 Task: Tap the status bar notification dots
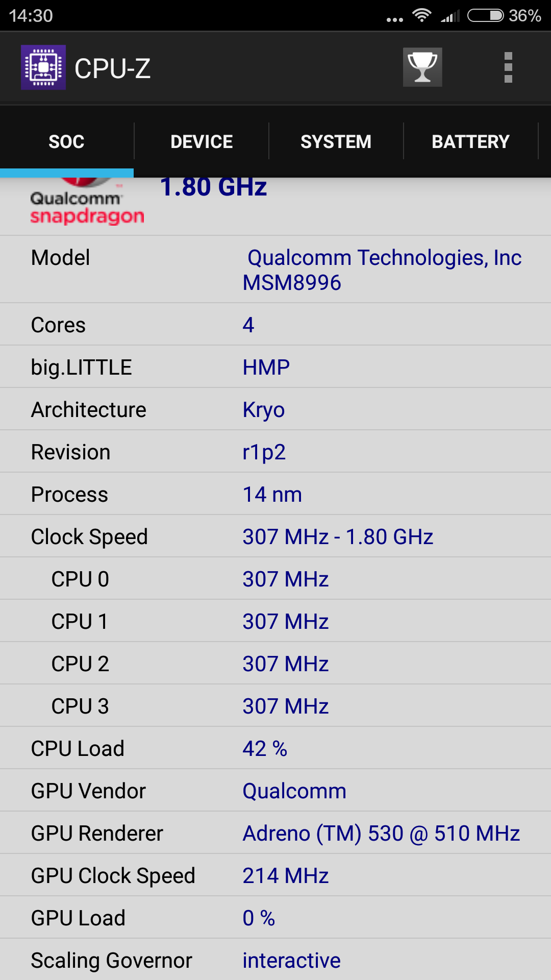pos(395,20)
